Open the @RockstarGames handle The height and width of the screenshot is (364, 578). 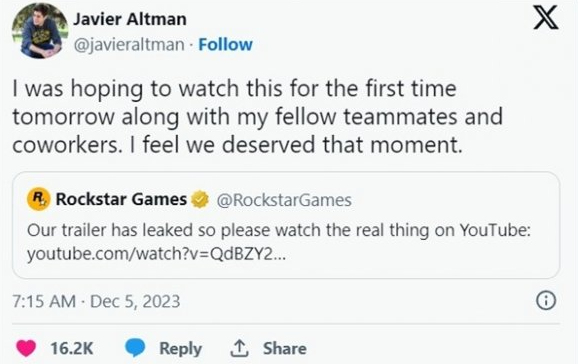[284, 200]
